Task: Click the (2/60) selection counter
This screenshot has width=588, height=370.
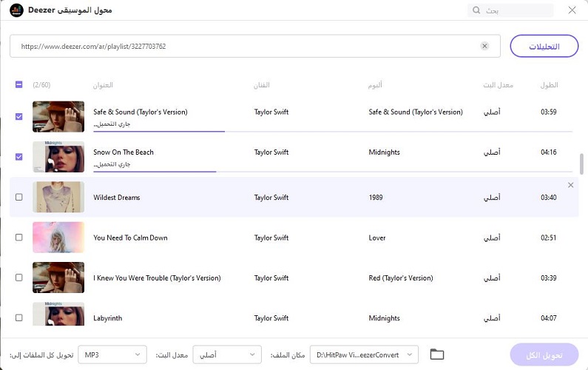Action: [41, 85]
